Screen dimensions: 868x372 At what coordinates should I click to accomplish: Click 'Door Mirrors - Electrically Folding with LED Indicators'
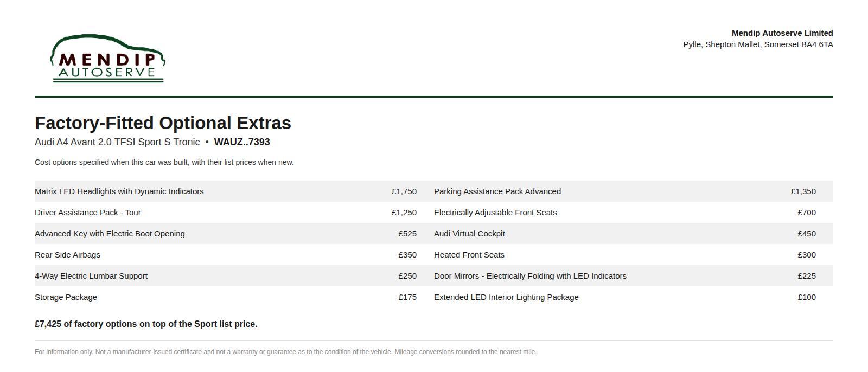(530, 276)
